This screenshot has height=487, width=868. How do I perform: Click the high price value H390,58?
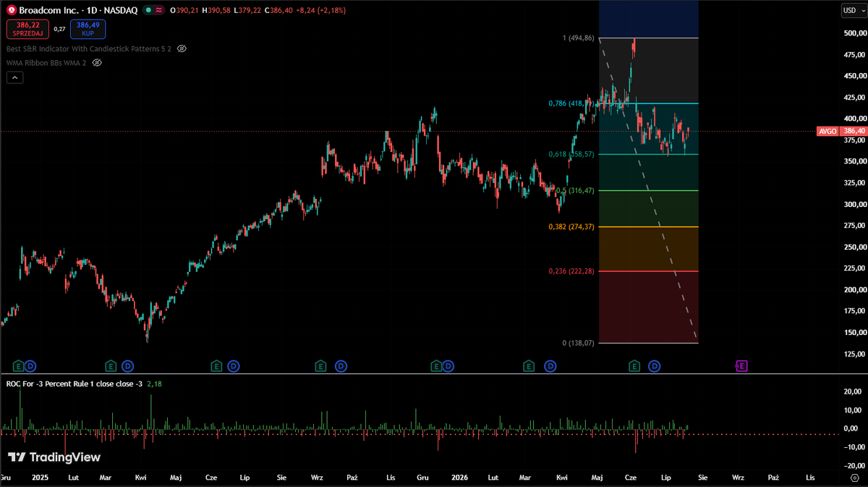click(x=216, y=10)
